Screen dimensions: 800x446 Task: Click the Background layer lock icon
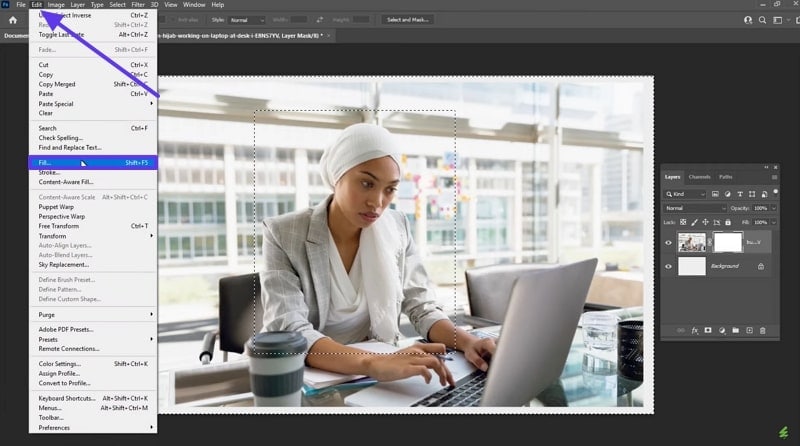(x=761, y=266)
